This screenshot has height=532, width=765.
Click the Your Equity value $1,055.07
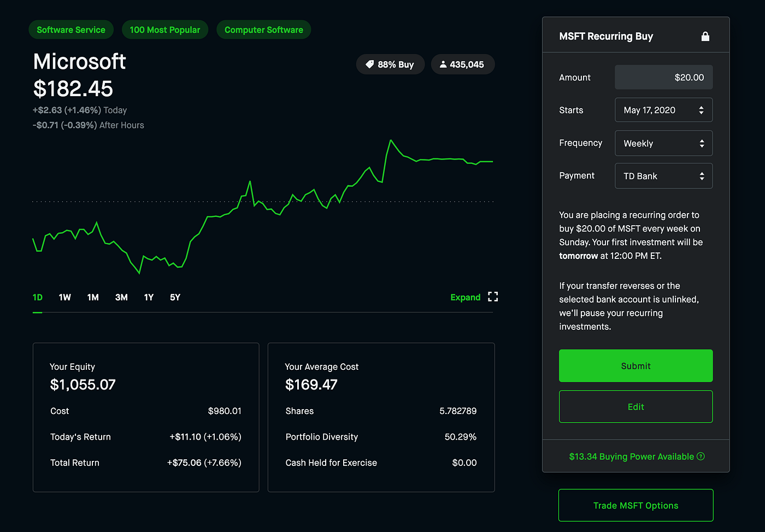pyautogui.click(x=83, y=385)
